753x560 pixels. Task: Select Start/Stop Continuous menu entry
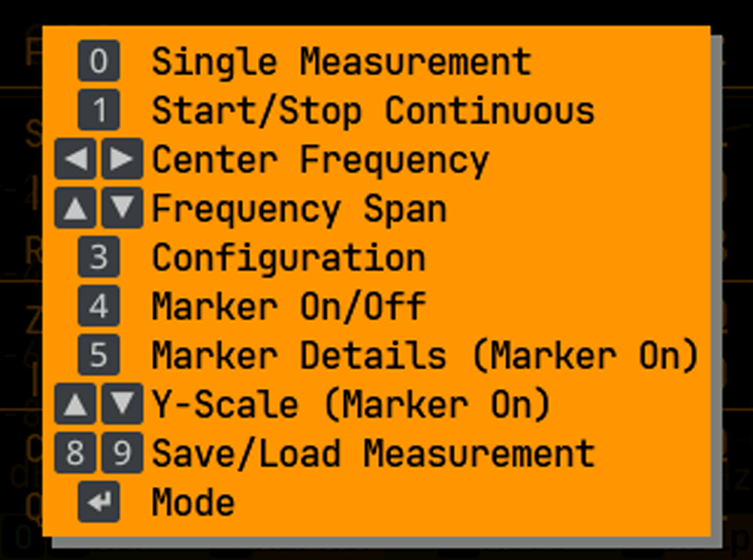point(372,111)
